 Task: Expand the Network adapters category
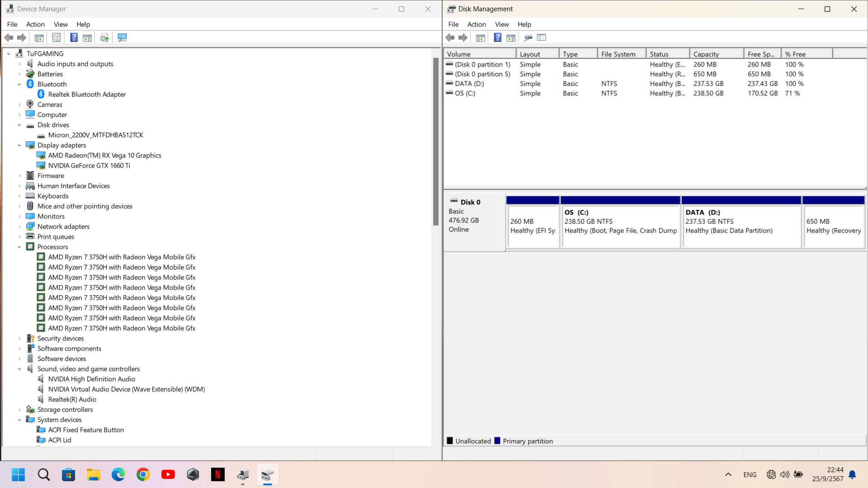[19, 226]
